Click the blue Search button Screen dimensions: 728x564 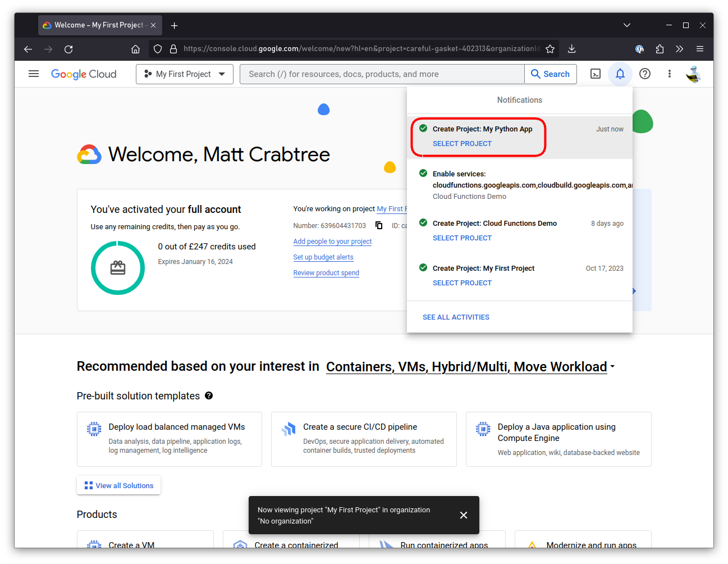tap(551, 74)
